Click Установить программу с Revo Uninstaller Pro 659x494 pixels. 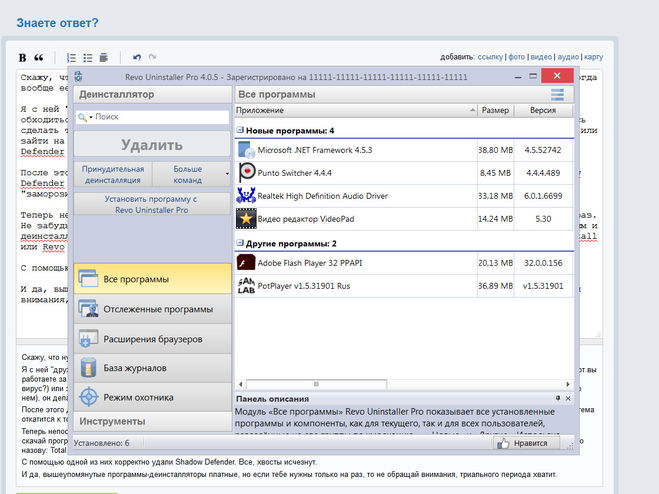(x=151, y=204)
